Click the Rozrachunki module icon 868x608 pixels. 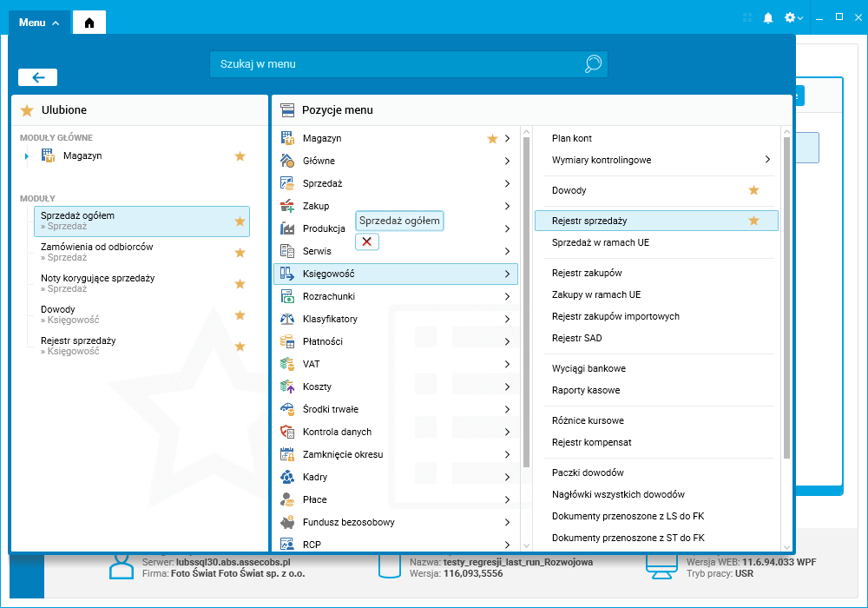pyautogui.click(x=287, y=296)
